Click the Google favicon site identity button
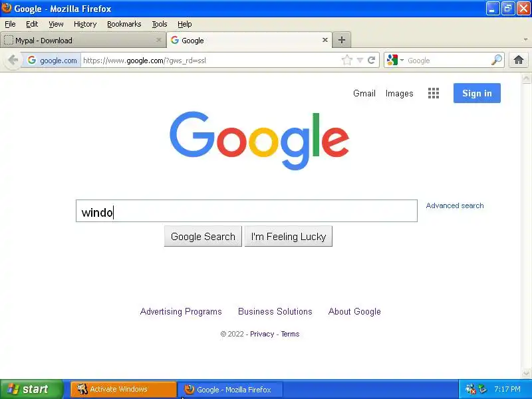Viewport: 532px width, 399px height. 52,61
